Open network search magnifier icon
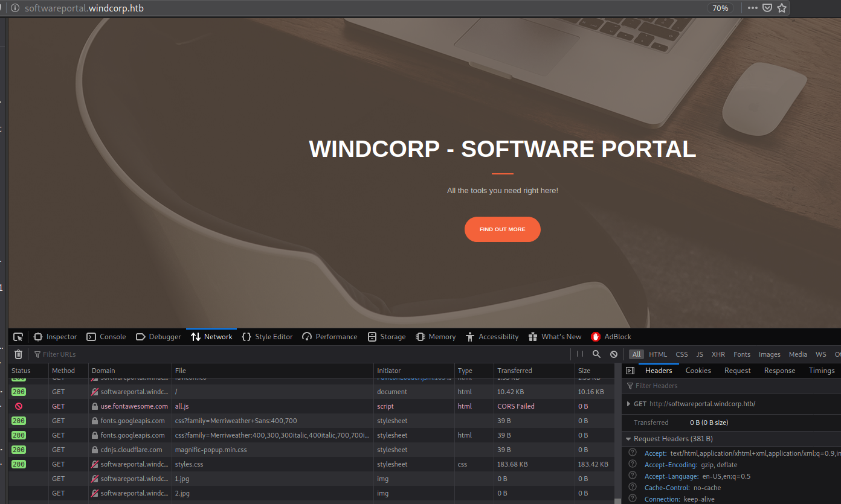Viewport: 841px width, 504px height. pos(596,354)
